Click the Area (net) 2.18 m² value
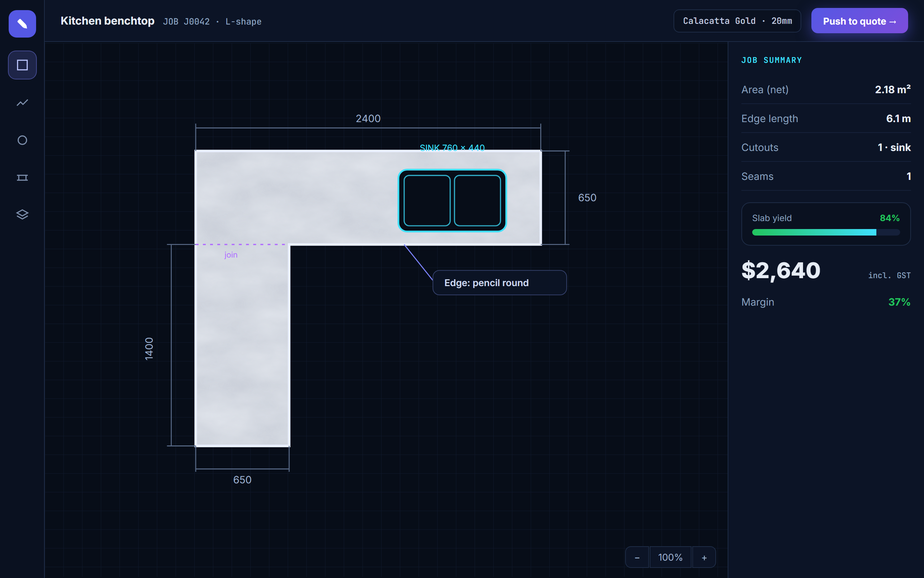This screenshot has width=924, height=578. click(893, 90)
